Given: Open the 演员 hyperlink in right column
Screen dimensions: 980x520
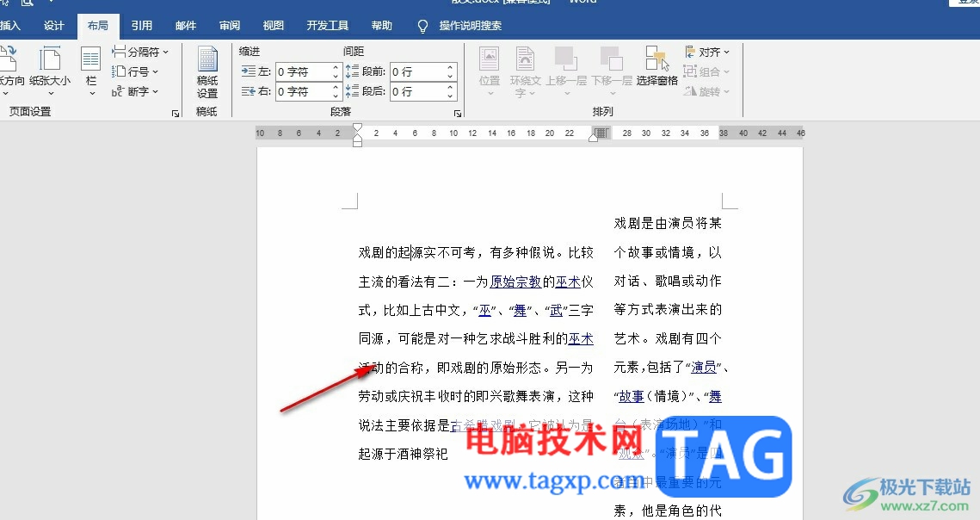Looking at the screenshot, I should (x=704, y=368).
